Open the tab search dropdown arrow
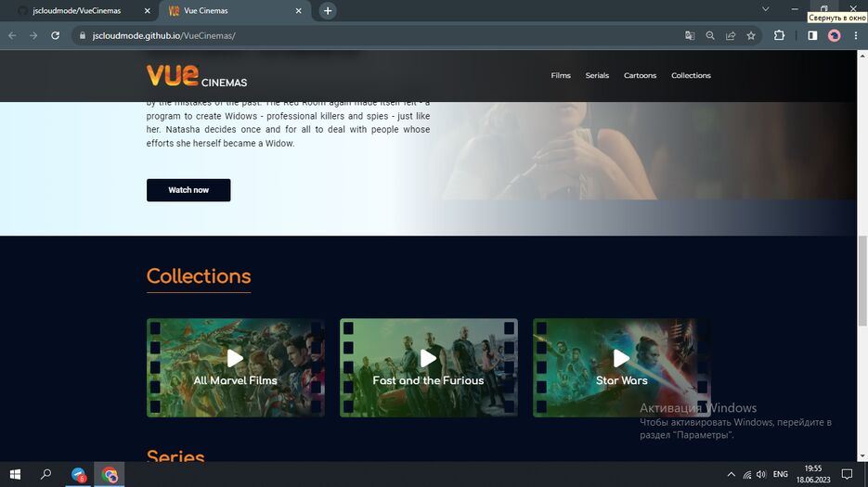Screen dimensions: 868x487 766,9
